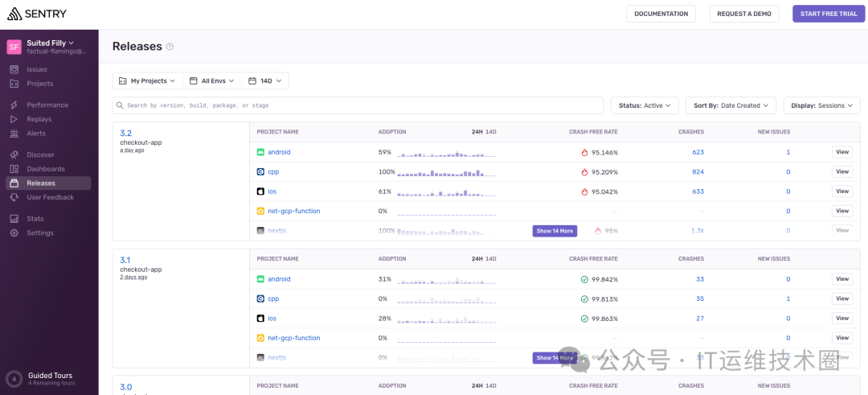Click the Dashboards sidebar icon

(15, 169)
